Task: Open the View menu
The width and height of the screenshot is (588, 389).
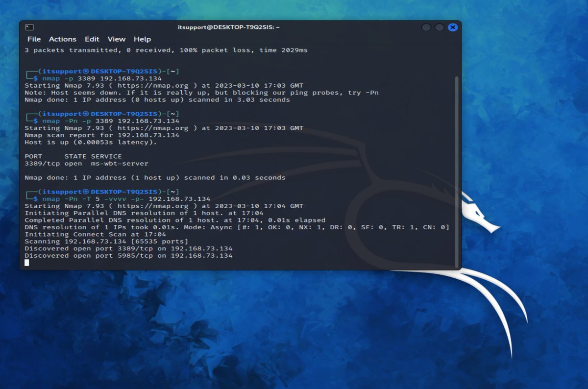Action: (117, 39)
